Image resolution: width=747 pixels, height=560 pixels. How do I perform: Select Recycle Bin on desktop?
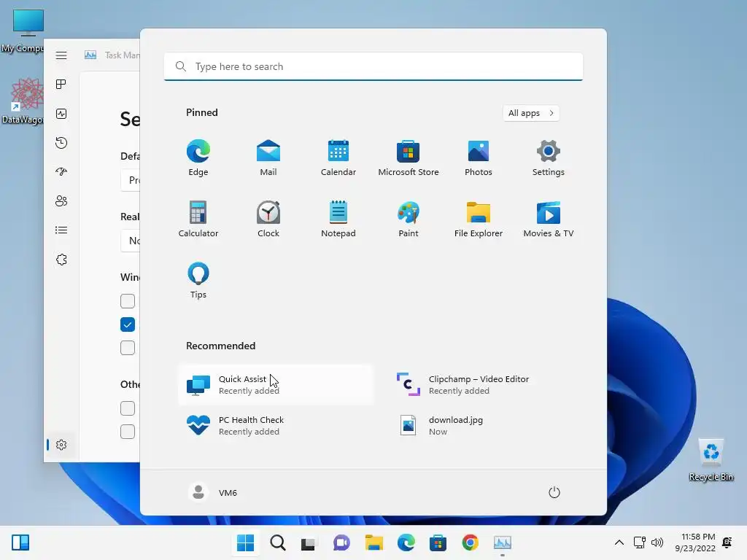click(x=711, y=460)
